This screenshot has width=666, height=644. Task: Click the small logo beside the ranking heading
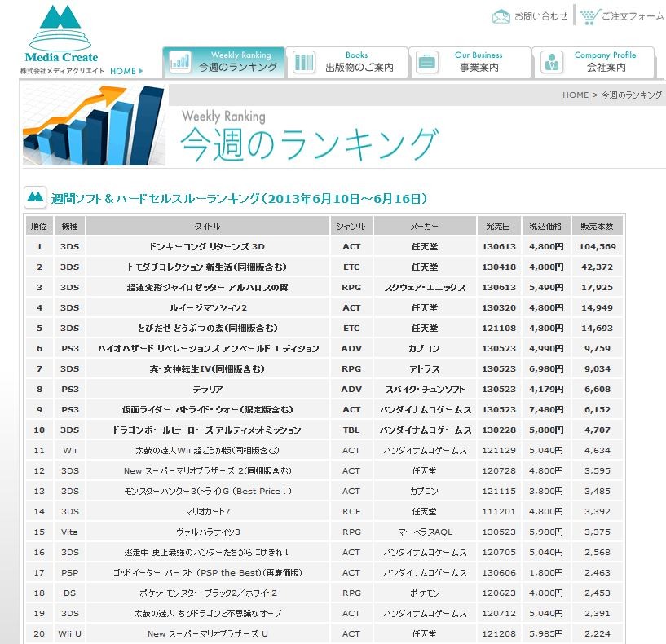(x=35, y=197)
